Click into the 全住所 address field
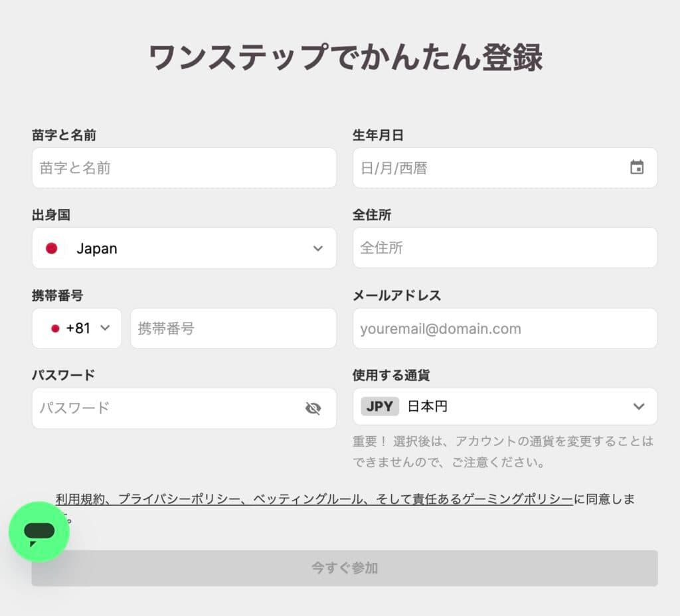Image resolution: width=680 pixels, height=616 pixels. (x=505, y=248)
